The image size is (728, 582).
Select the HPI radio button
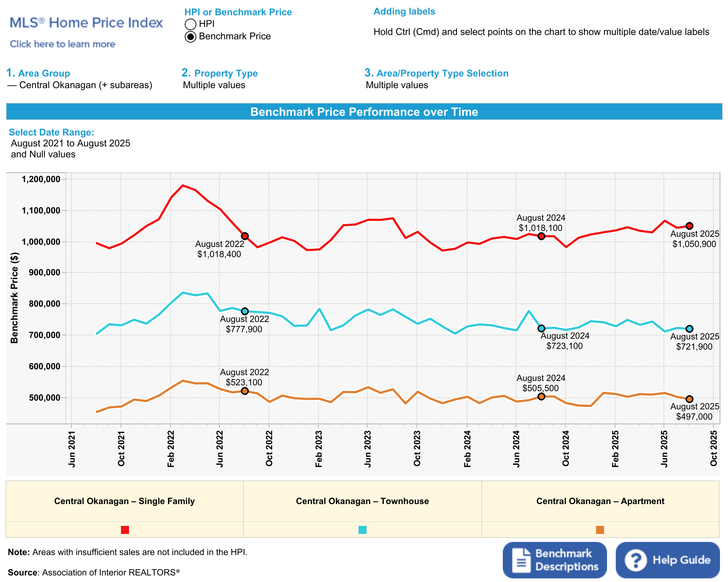click(191, 24)
